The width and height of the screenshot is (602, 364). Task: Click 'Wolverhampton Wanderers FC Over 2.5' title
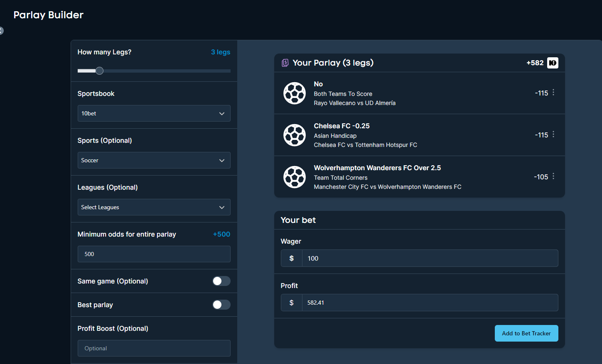point(377,168)
